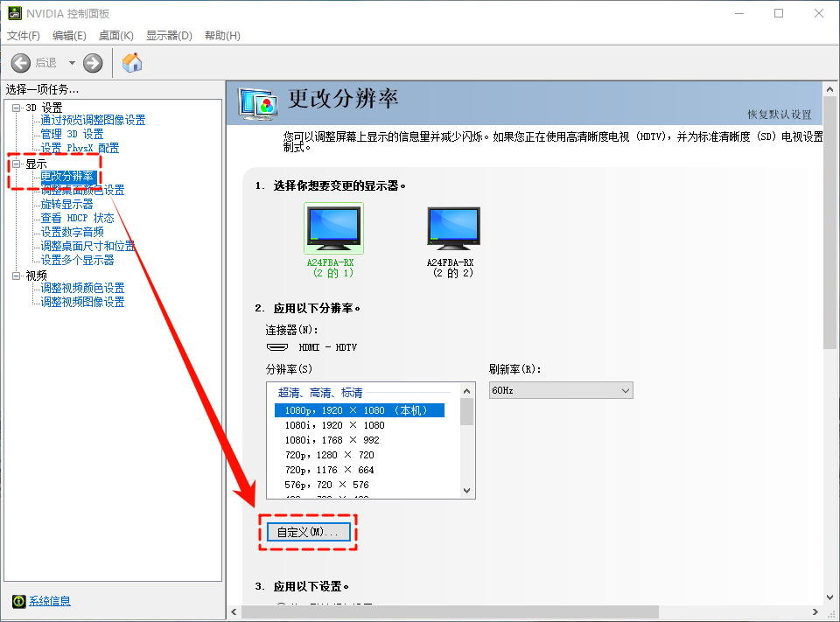
Task: Click the back navigation arrow
Action: click(x=21, y=62)
